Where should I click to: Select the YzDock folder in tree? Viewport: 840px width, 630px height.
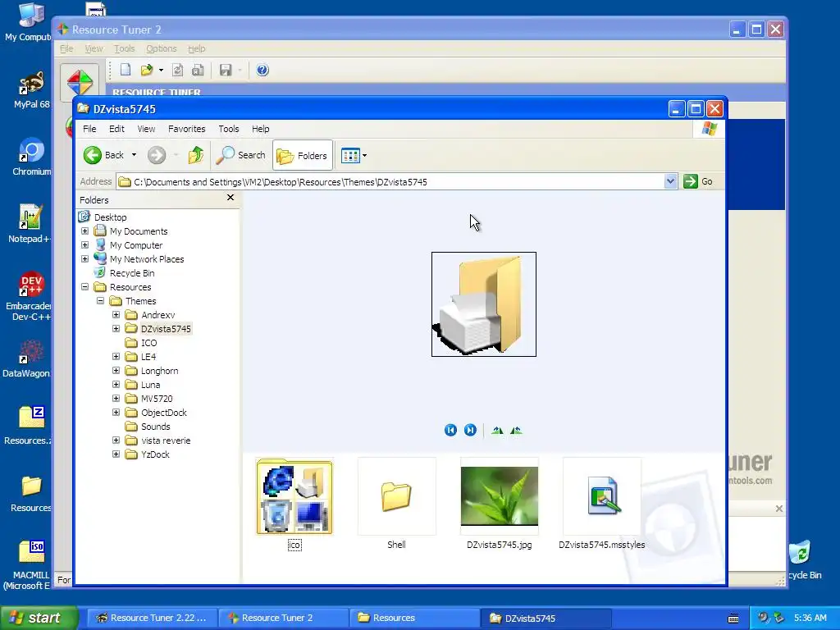pyautogui.click(x=155, y=454)
